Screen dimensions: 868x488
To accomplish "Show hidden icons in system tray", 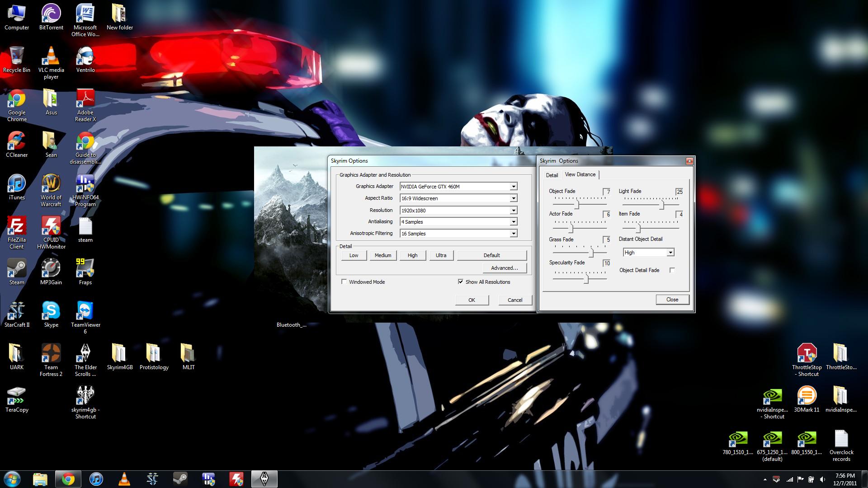I will click(x=765, y=479).
